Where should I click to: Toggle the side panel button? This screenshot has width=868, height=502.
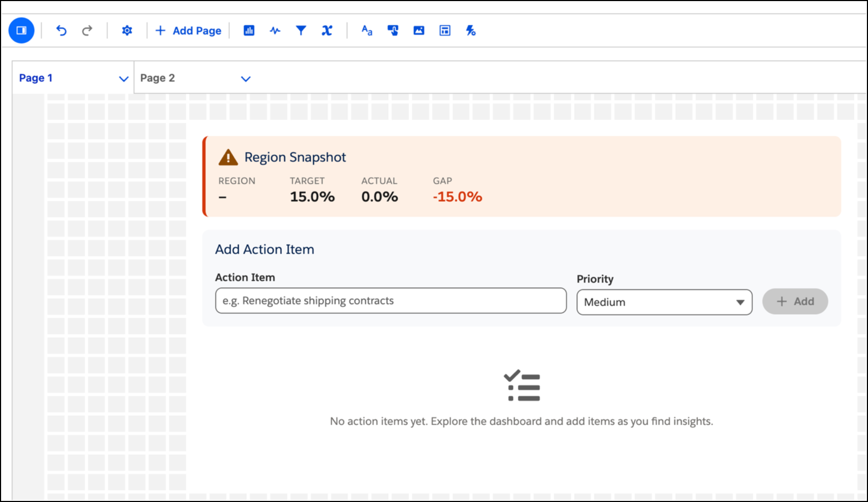pyautogui.click(x=22, y=30)
